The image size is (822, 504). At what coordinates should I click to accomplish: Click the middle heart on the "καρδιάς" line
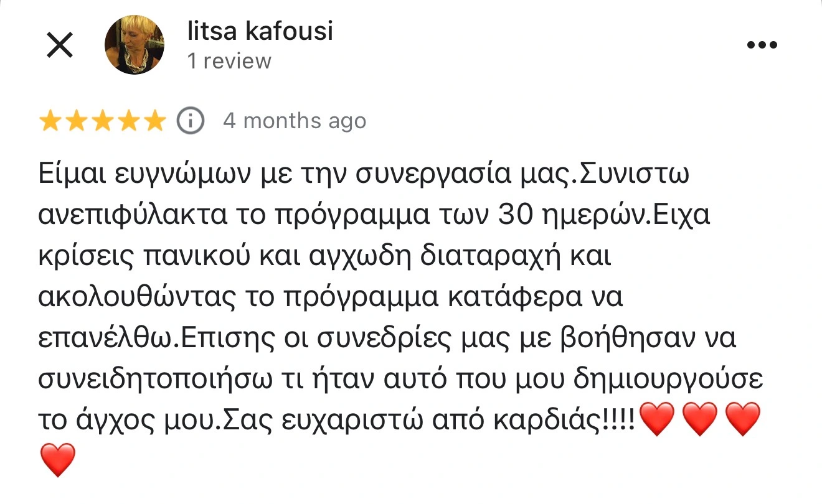tap(701, 419)
